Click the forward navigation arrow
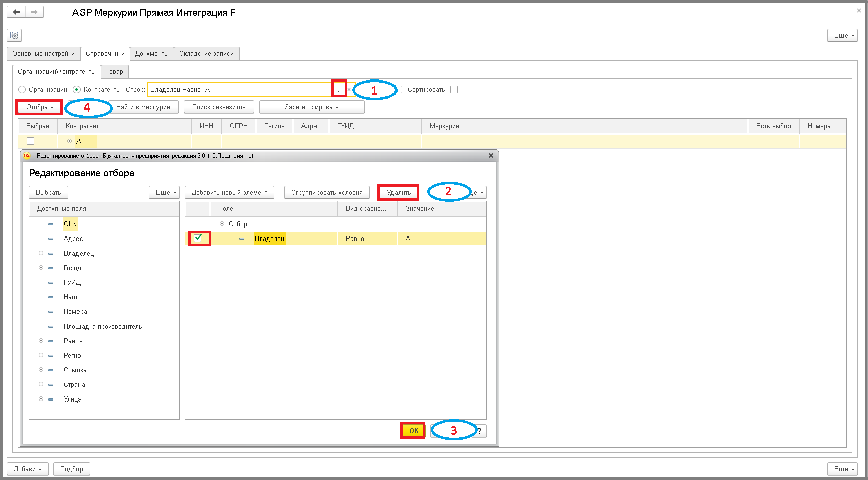 (34, 12)
